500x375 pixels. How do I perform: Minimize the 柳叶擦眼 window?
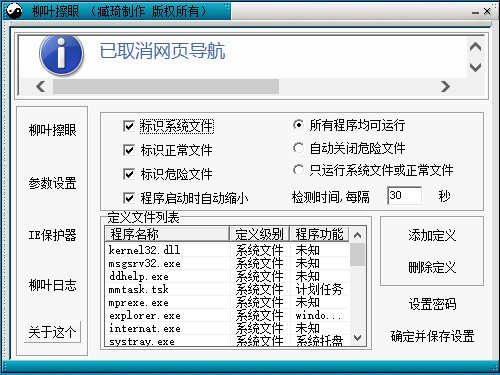tap(475, 12)
